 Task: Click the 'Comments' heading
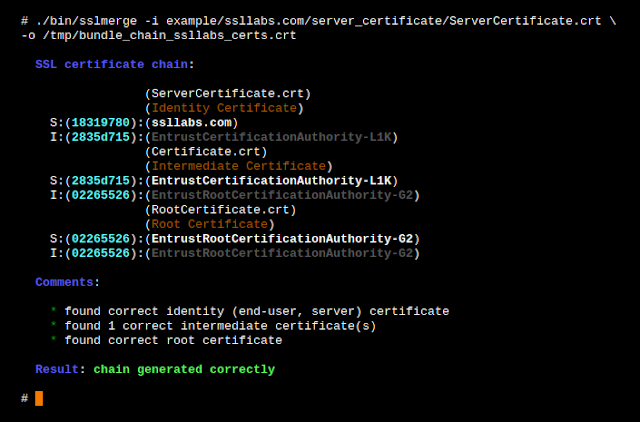tap(64, 282)
